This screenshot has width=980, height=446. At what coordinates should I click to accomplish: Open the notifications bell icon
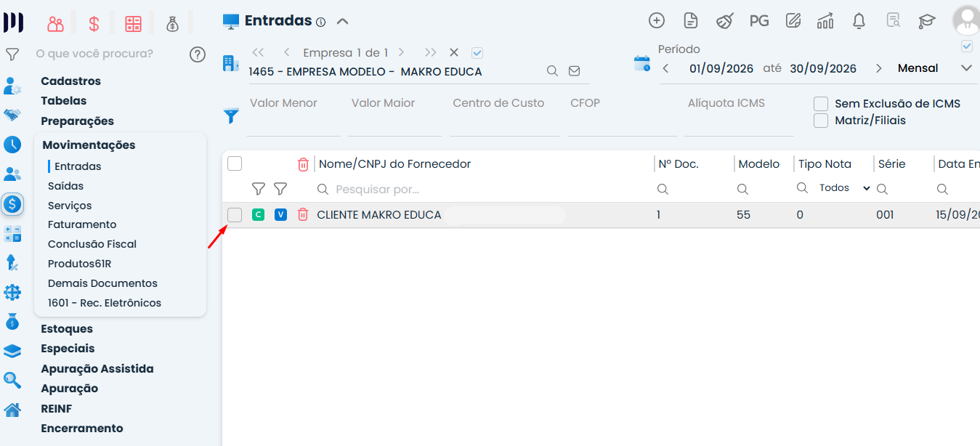click(859, 21)
